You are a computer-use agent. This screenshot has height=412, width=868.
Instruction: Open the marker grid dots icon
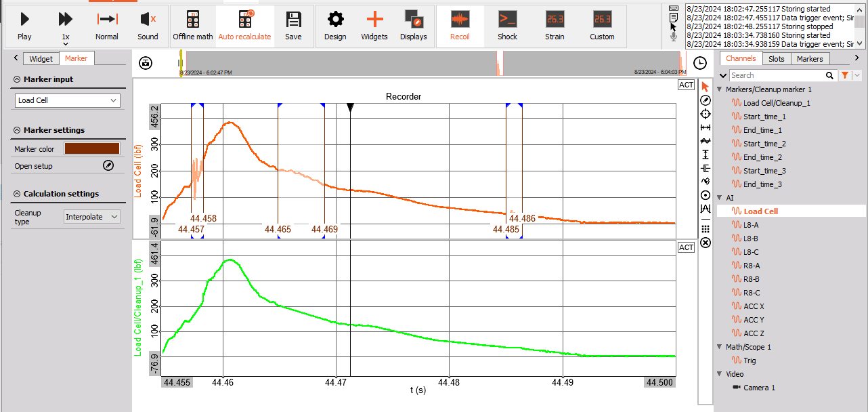coord(706,229)
